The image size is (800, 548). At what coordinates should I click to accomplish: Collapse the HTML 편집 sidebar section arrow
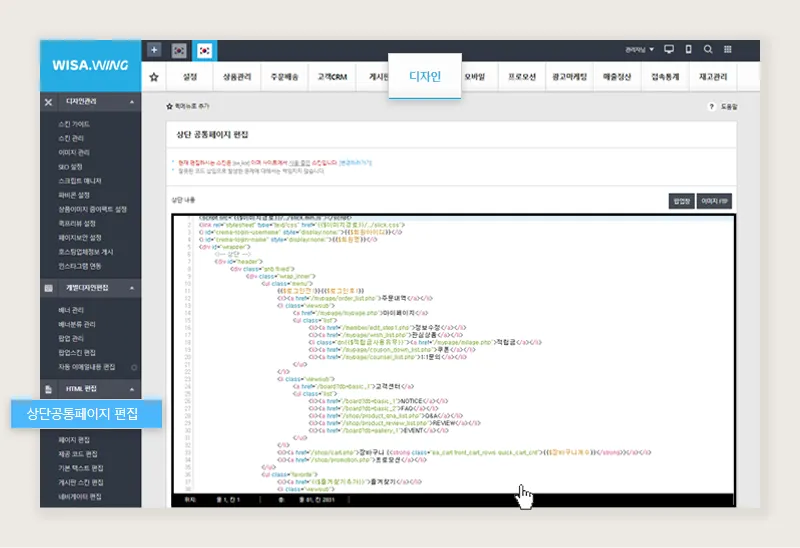click(132, 389)
